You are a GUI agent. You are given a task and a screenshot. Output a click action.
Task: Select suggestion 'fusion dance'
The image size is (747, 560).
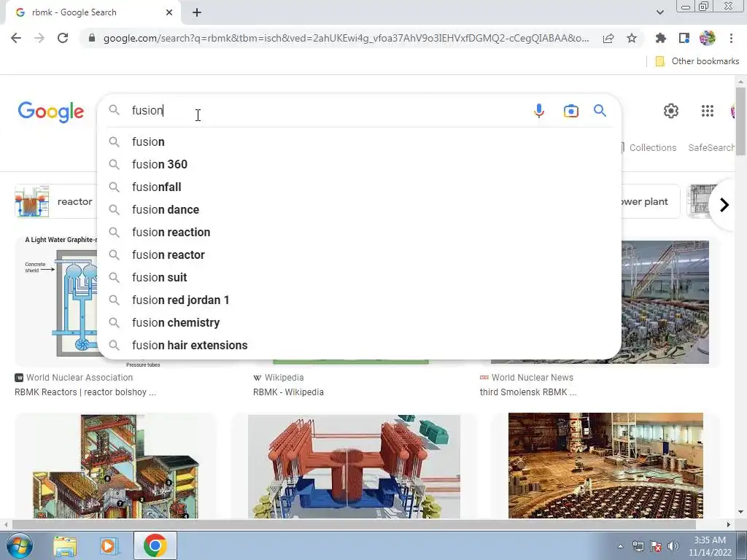point(359,209)
